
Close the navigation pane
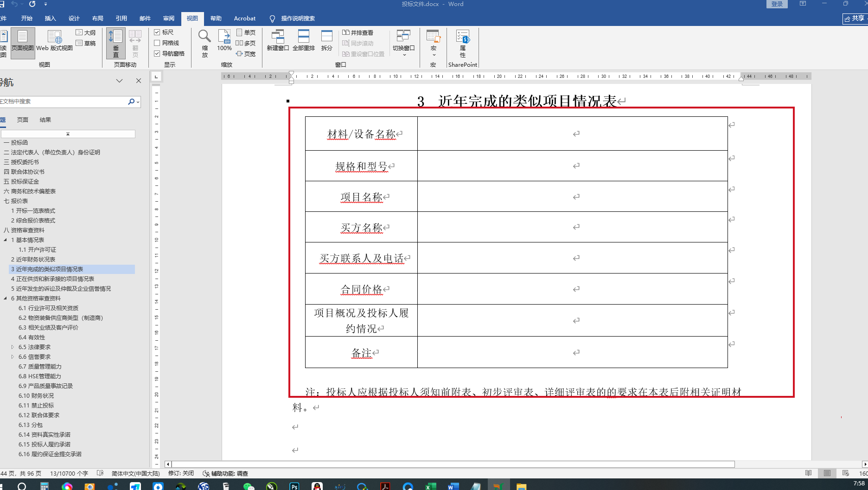pyautogui.click(x=139, y=81)
